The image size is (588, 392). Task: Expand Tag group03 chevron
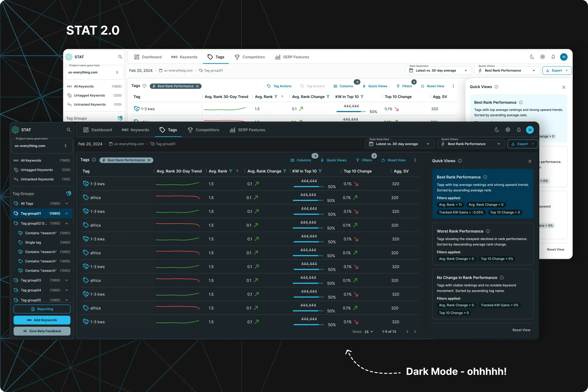tap(66, 280)
